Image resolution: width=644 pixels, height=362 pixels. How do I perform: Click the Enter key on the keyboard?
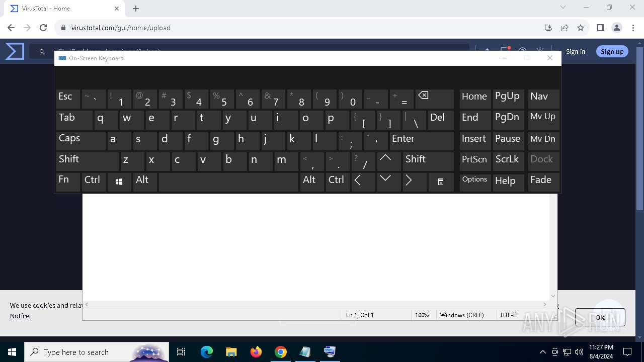(x=422, y=140)
